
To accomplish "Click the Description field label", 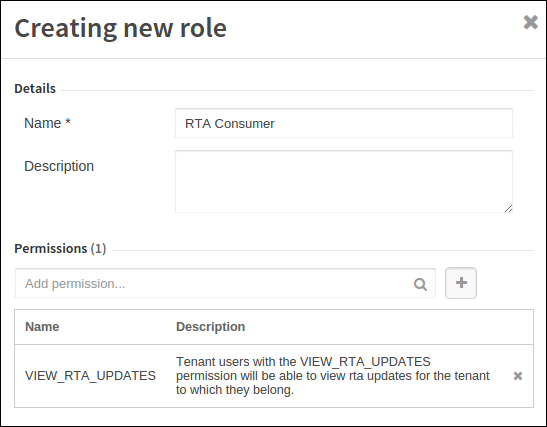I will (x=59, y=166).
